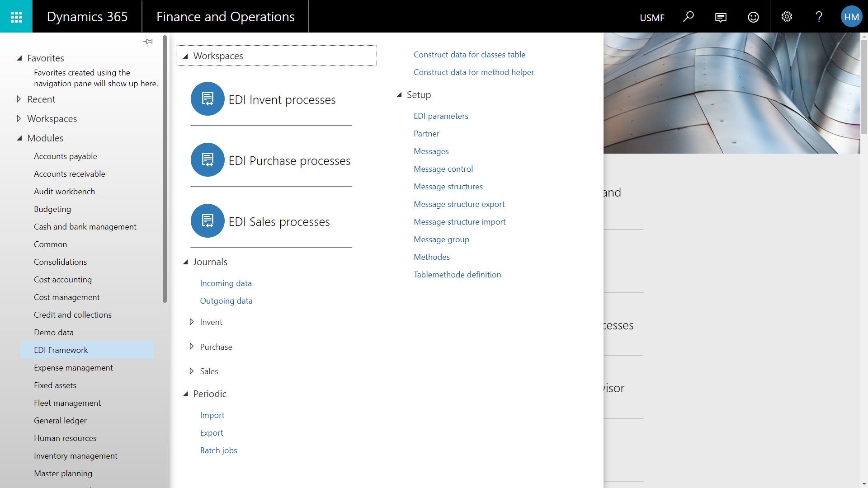Open EDI Invent processes workspace icon
The image size is (868, 488).
point(208,99)
